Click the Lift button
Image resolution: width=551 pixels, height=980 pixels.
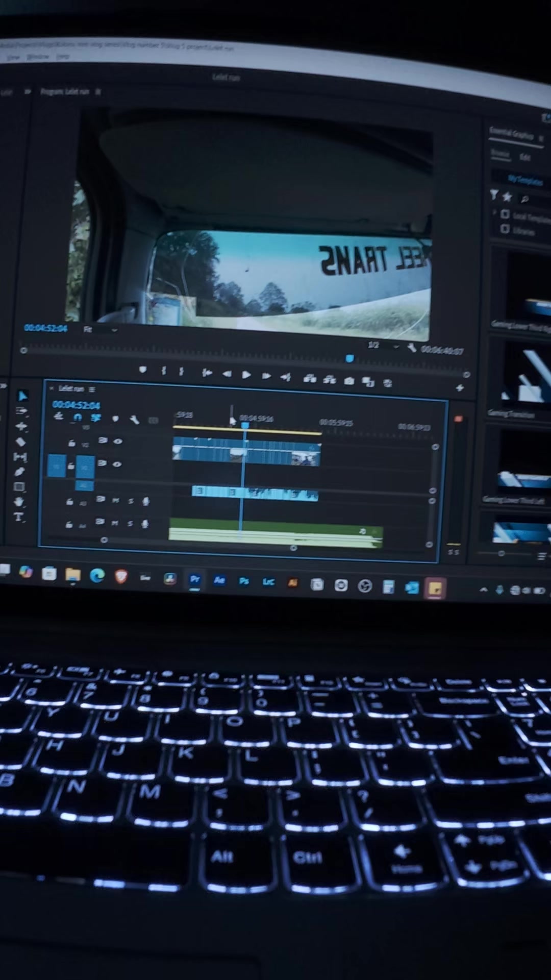309,378
